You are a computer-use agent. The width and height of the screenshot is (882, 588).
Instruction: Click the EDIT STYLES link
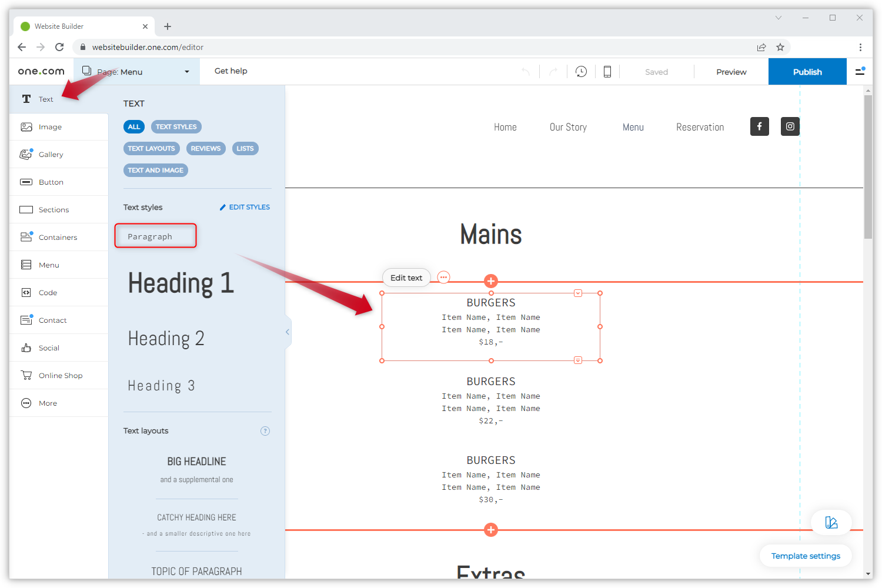point(245,208)
